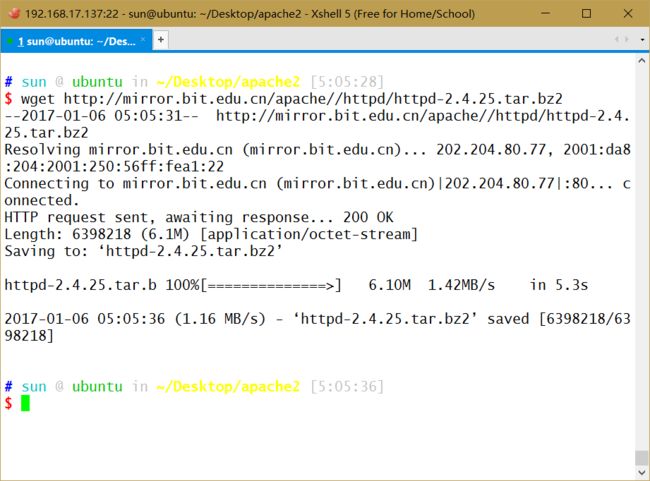This screenshot has width=650, height=481.
Task: Click the tab scroll right arrow
Action: (x=626, y=39)
